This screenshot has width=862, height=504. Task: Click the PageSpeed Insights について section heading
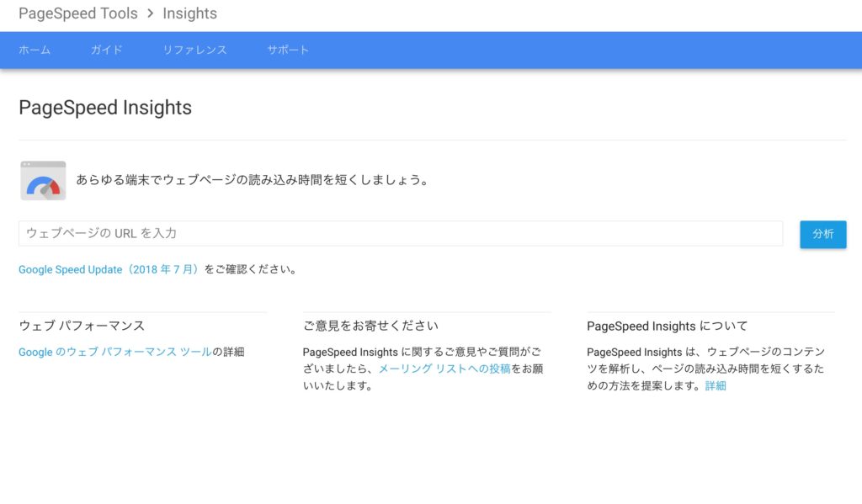click(667, 326)
